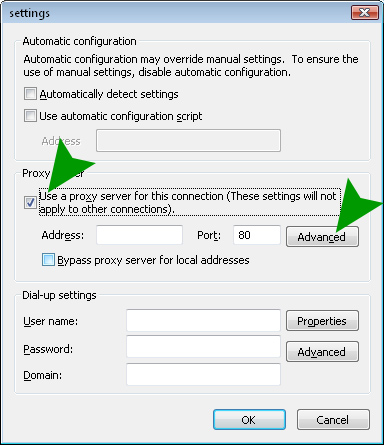Open dial-up Properties button
Screen dimensions: 384x445
click(x=322, y=321)
